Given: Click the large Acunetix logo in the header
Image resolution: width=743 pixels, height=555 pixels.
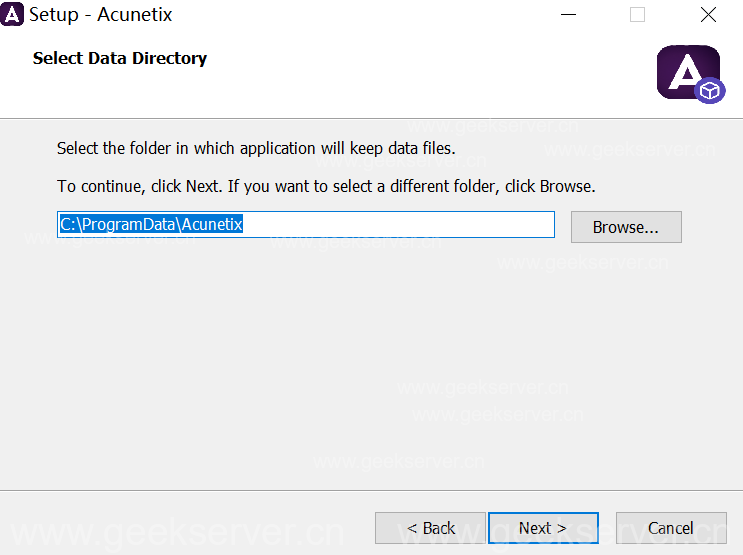Looking at the screenshot, I should 686,71.
